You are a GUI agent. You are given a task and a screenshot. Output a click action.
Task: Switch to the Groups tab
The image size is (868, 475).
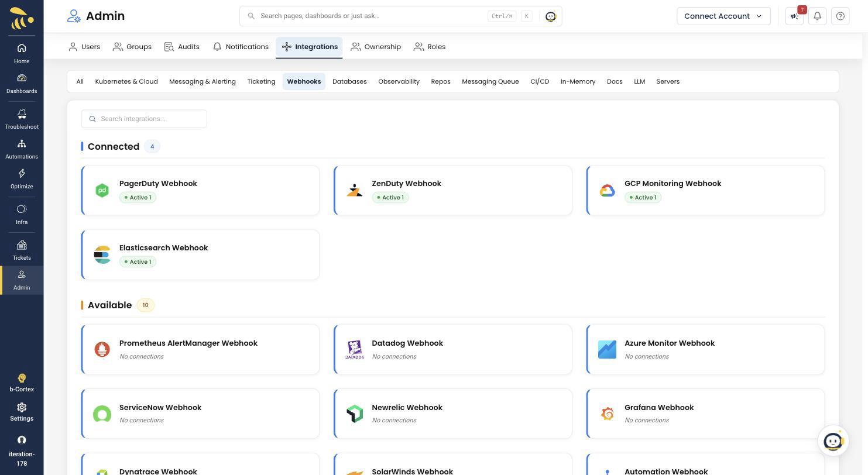[132, 47]
